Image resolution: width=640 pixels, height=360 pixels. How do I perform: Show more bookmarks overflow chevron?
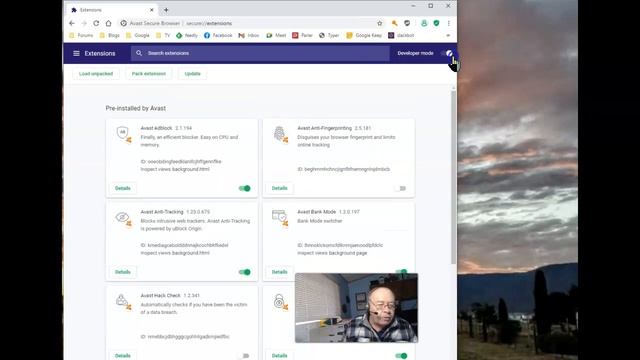(x=448, y=36)
